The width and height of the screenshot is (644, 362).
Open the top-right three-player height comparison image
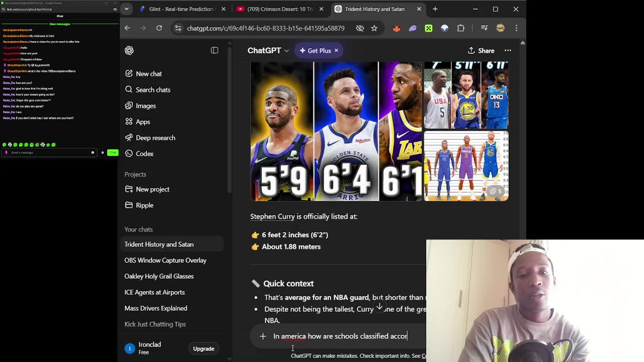pyautogui.click(x=466, y=96)
